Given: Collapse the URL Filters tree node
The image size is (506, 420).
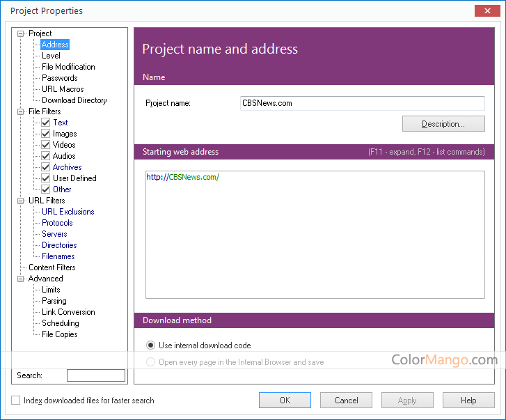Looking at the screenshot, I should click(21, 201).
